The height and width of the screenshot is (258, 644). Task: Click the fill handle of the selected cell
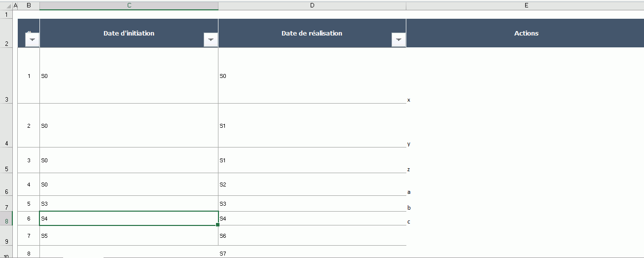[x=218, y=225]
